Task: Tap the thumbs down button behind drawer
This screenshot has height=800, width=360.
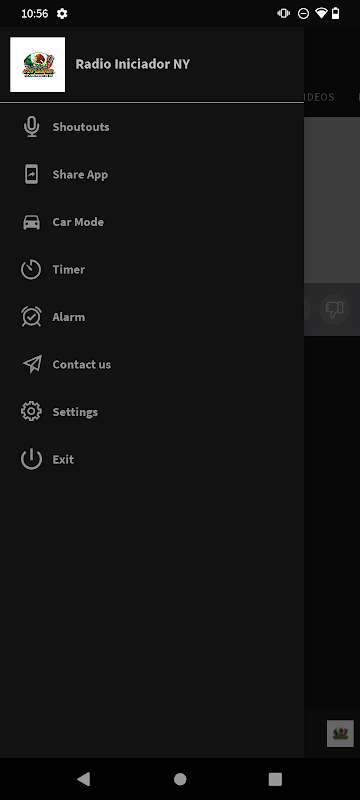Action: click(x=335, y=309)
